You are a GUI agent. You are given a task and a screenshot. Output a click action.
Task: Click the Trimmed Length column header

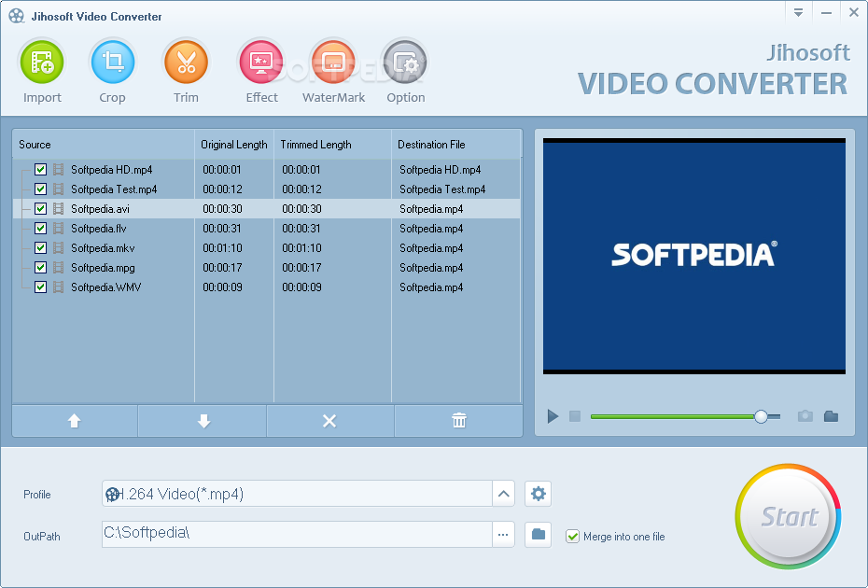pyautogui.click(x=332, y=145)
